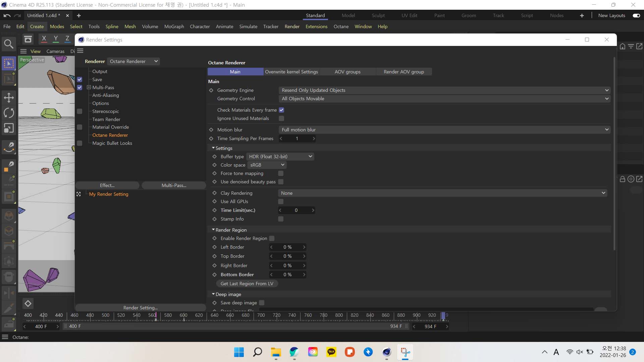Open File Explorer from taskbar

tap(276, 352)
